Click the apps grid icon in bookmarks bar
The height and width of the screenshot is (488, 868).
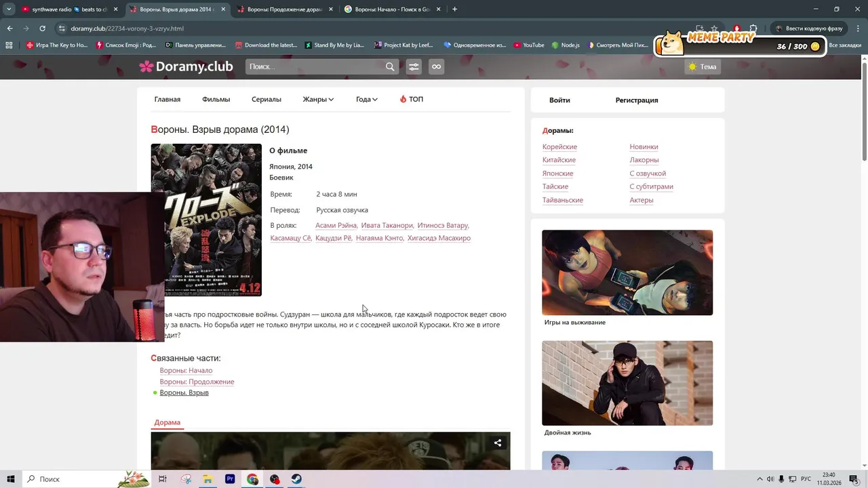pyautogui.click(x=9, y=45)
